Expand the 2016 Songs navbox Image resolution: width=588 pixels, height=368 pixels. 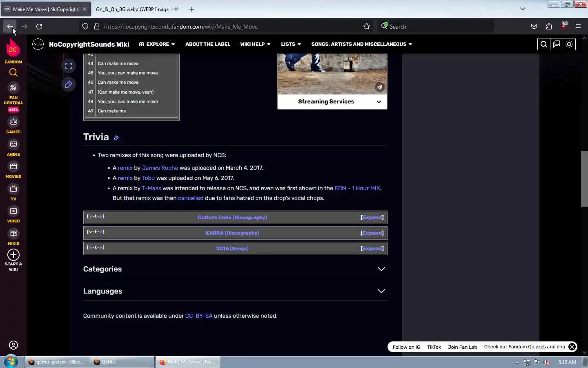pos(372,249)
